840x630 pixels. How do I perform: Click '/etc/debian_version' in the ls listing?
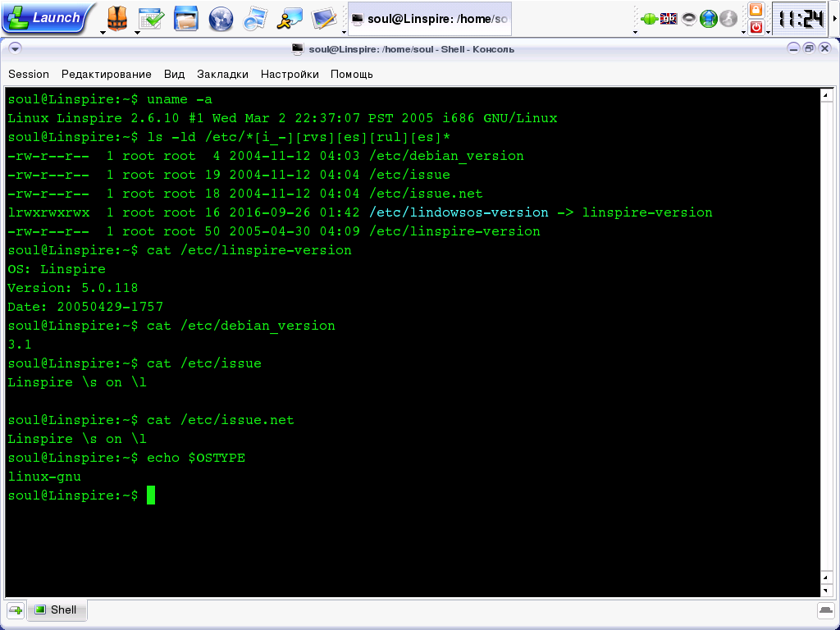(x=446, y=157)
